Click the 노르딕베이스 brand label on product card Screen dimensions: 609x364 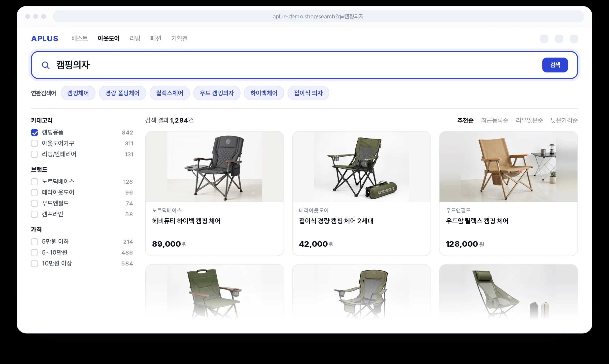pos(167,210)
